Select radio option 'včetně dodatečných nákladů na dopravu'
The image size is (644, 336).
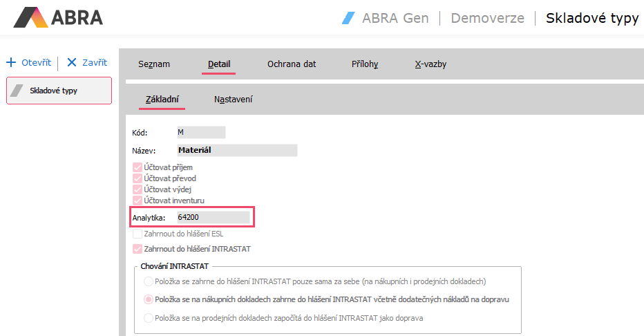pos(148,299)
